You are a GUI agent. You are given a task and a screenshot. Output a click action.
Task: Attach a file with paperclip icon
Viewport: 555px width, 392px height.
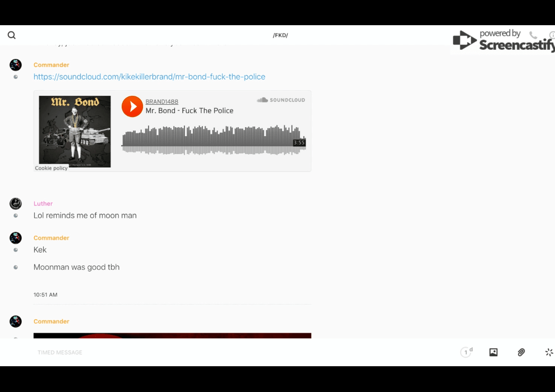click(521, 352)
